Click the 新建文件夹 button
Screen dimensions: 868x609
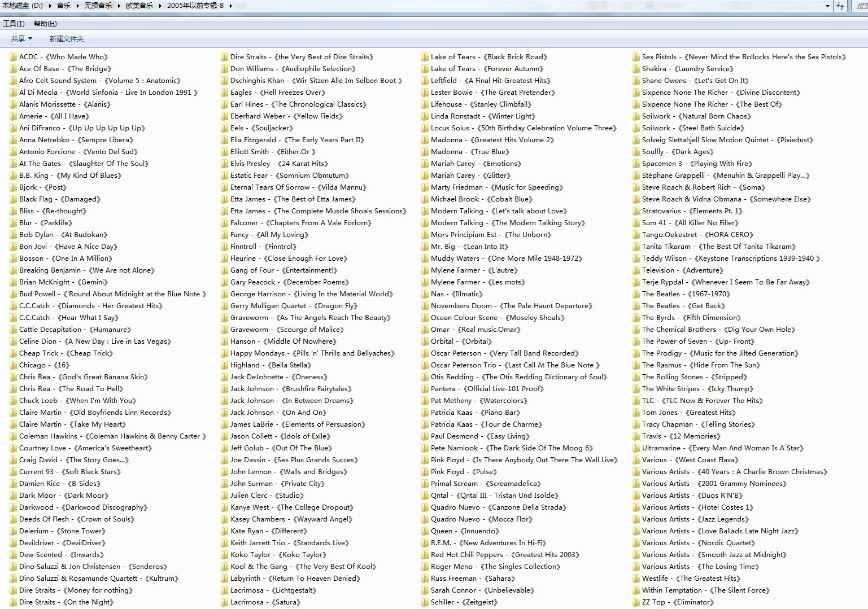coord(66,39)
